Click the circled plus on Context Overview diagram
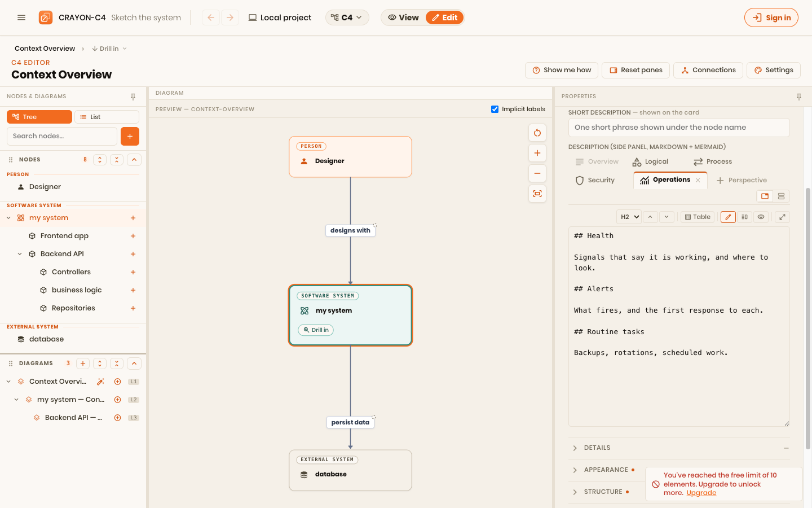 tap(117, 382)
